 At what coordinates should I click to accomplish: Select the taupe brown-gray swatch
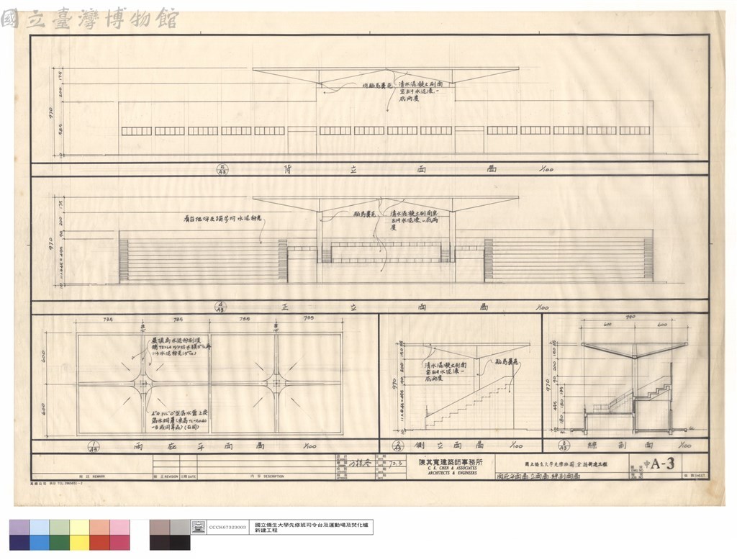160,527
